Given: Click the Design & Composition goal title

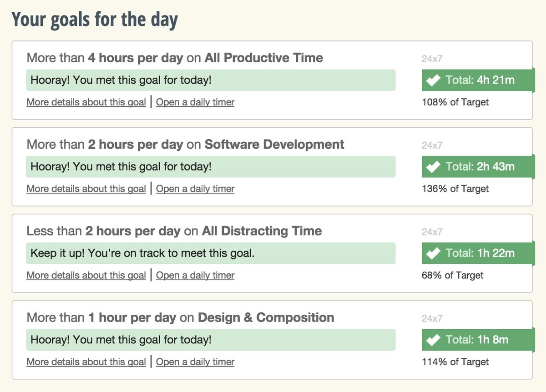Looking at the screenshot, I should pos(180,317).
